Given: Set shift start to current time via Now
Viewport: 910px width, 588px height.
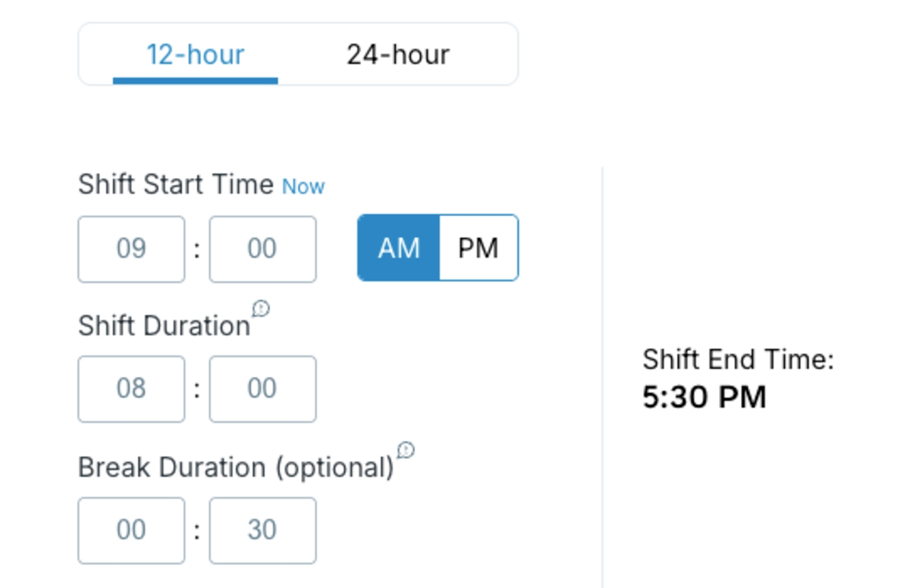Looking at the screenshot, I should point(303,186).
